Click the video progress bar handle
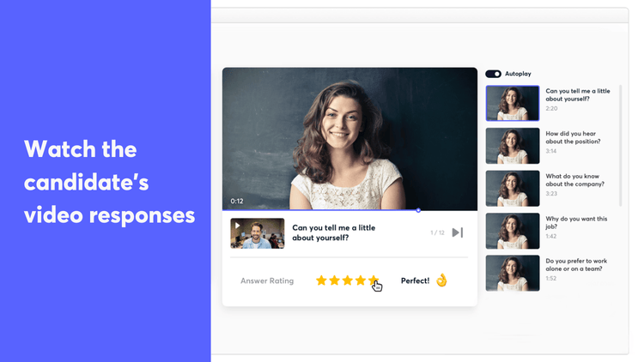This screenshot has width=644, height=362. tap(418, 210)
